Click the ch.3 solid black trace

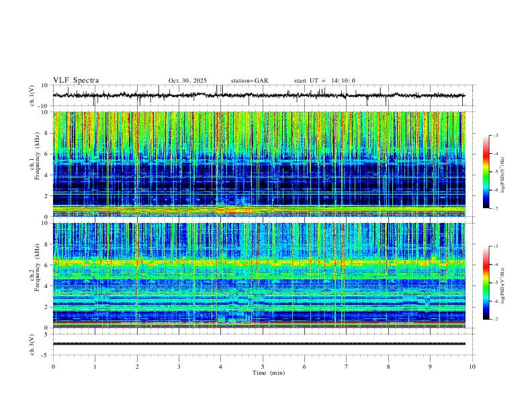(x=259, y=344)
